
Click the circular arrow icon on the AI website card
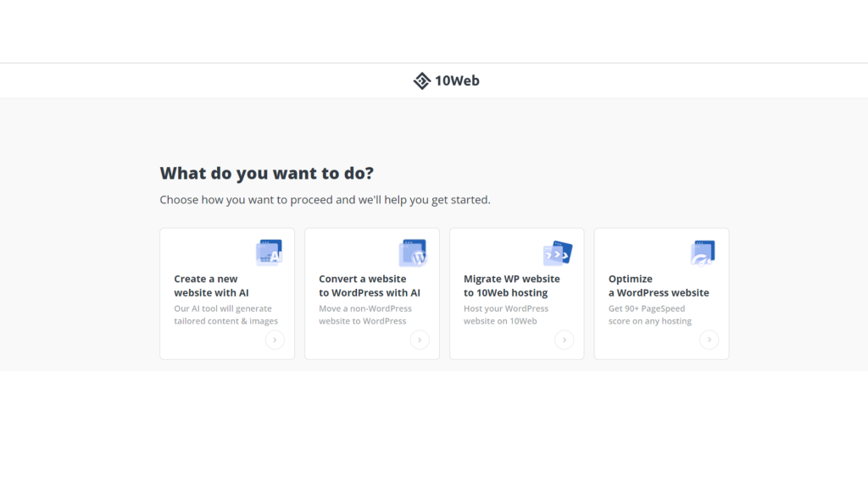(275, 340)
